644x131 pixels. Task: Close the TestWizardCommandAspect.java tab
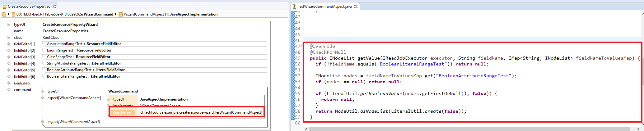[356, 7]
